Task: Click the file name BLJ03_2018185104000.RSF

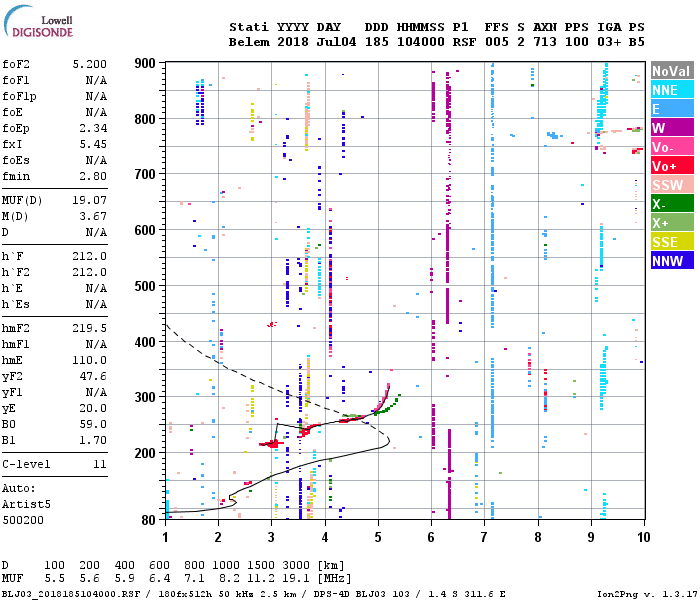Action: click(71, 594)
